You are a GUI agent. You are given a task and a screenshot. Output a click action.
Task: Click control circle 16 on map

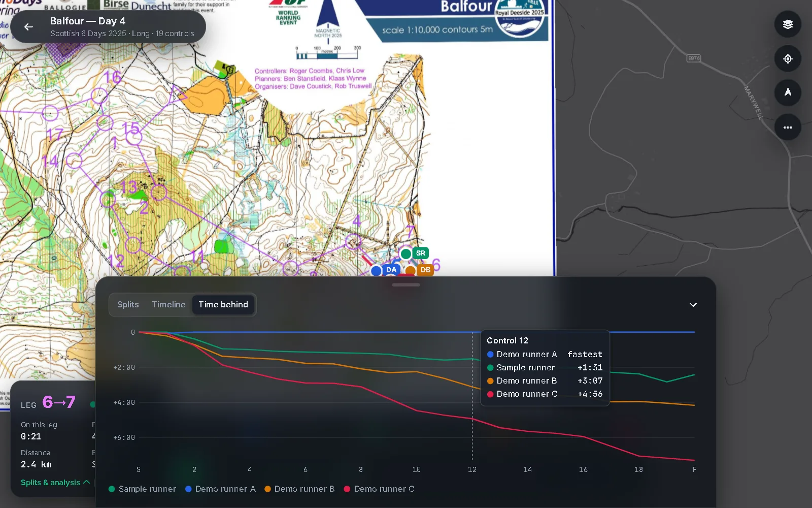coord(99,95)
